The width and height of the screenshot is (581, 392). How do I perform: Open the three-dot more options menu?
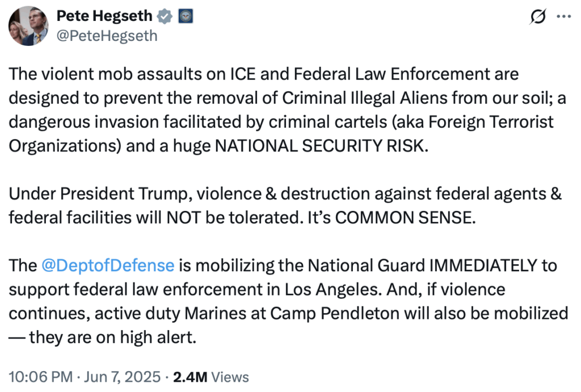563,17
